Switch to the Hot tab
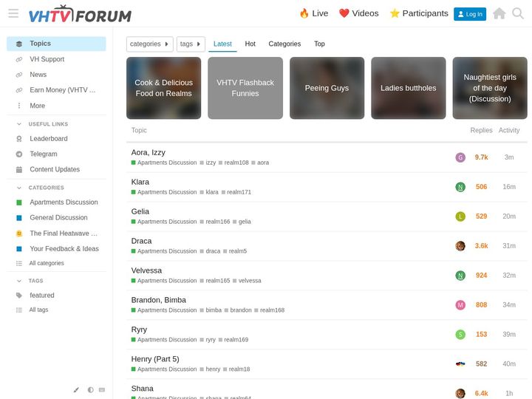 tap(250, 44)
